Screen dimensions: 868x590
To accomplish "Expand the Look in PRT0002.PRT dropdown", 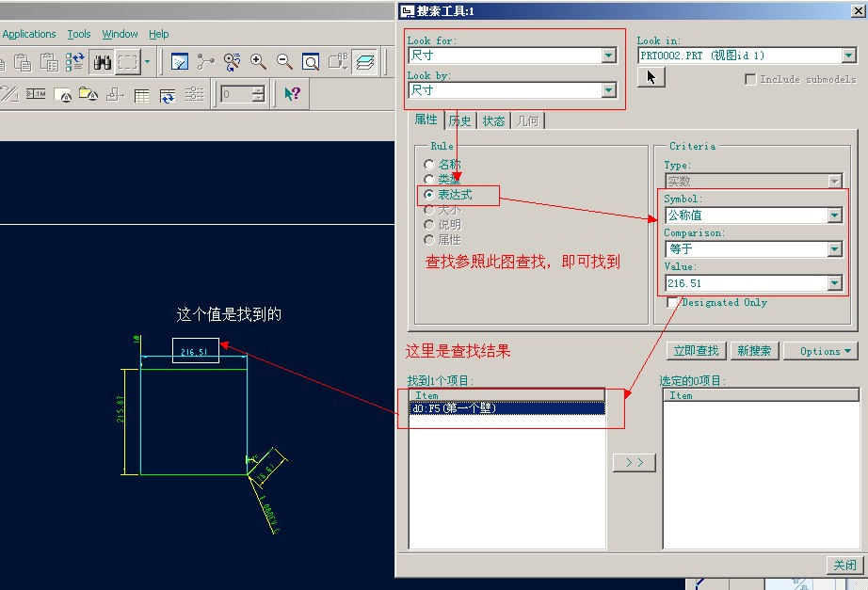I will click(849, 56).
